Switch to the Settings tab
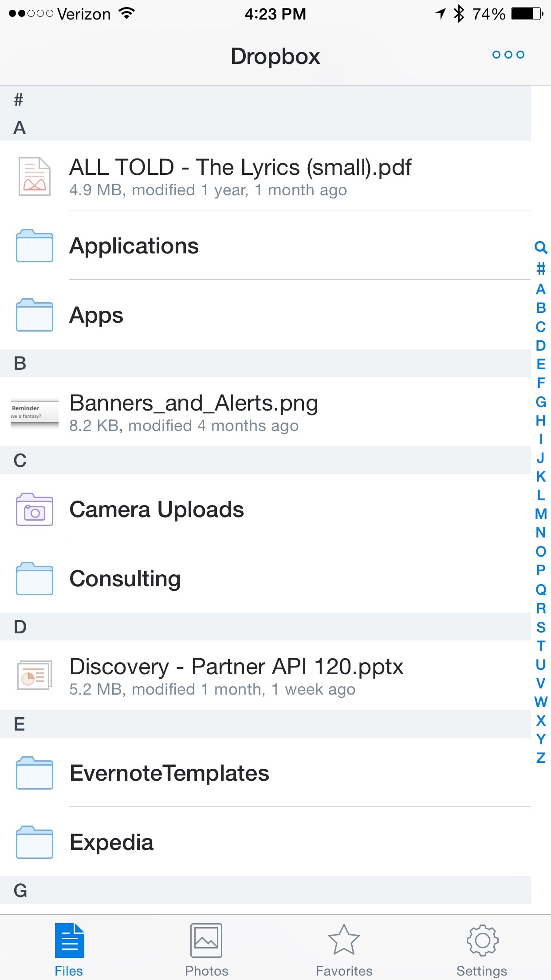 click(x=482, y=950)
